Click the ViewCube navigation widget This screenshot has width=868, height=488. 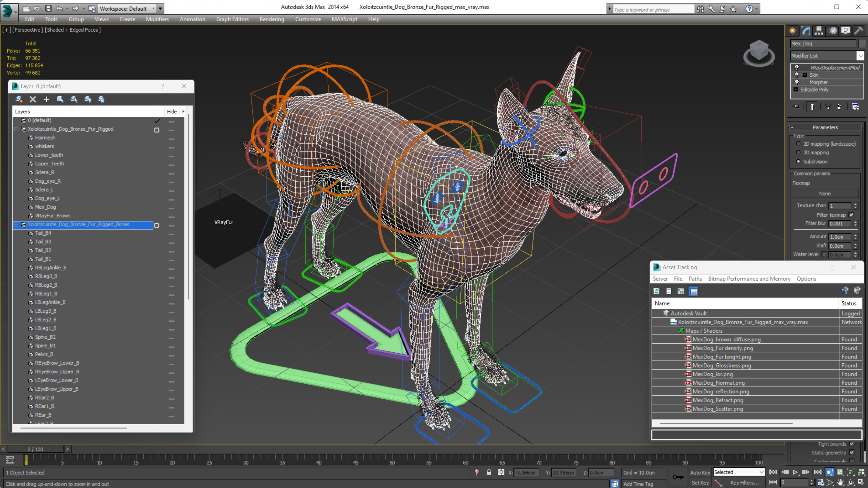point(759,53)
